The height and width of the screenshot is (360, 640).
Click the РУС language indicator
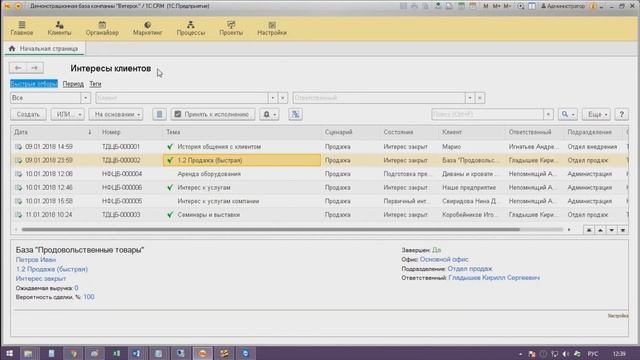(x=593, y=353)
